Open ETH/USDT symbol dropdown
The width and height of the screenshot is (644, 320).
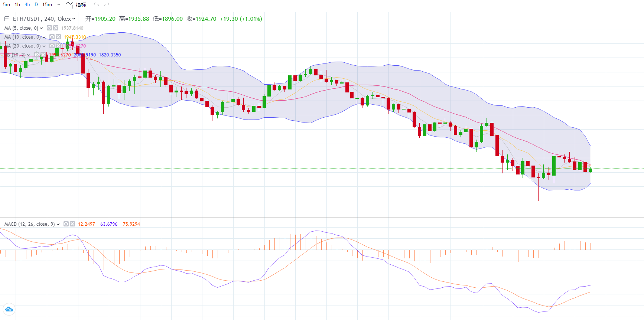[x=74, y=19]
